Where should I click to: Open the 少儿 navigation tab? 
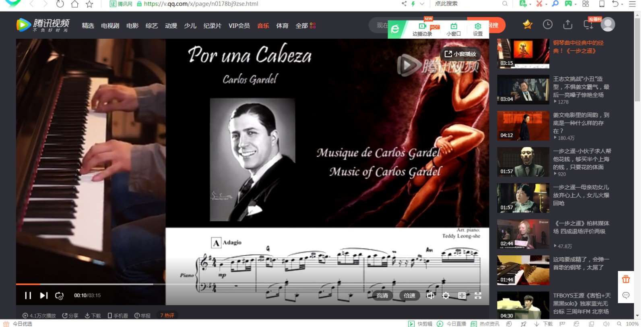click(190, 26)
